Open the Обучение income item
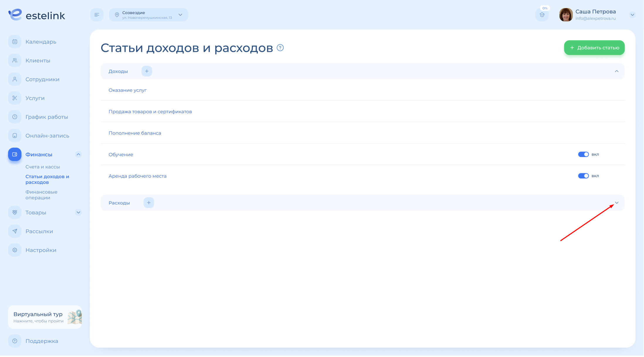 click(121, 154)
